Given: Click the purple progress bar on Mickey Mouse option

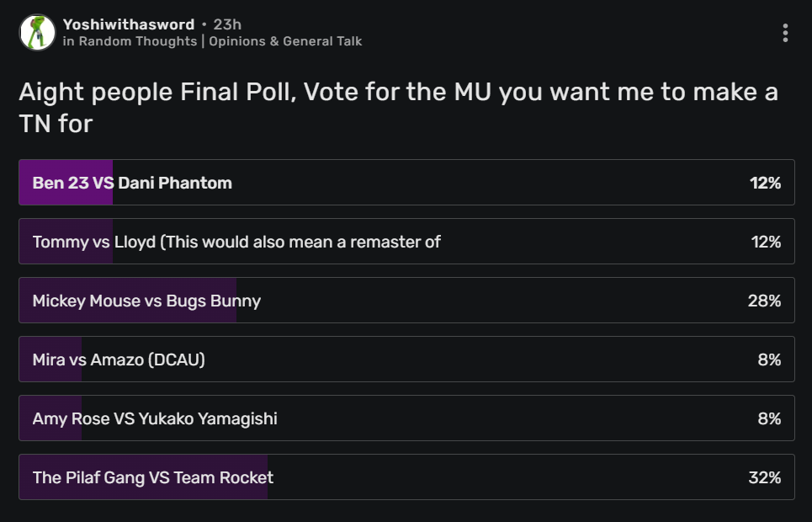Looking at the screenshot, I should 126,301.
